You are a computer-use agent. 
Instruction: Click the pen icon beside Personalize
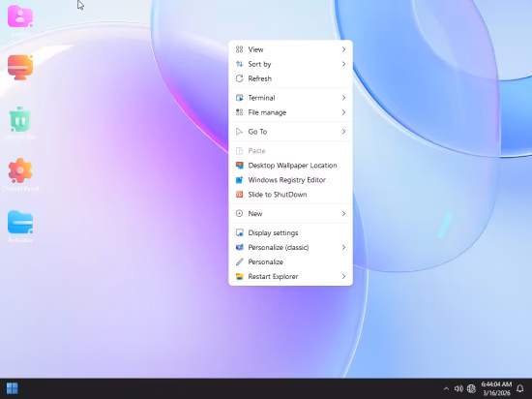pos(240,262)
